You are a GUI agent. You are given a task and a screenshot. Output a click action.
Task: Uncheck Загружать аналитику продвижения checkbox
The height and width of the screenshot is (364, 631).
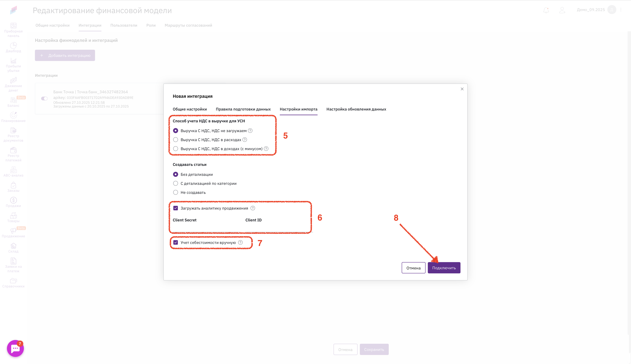[176, 208]
